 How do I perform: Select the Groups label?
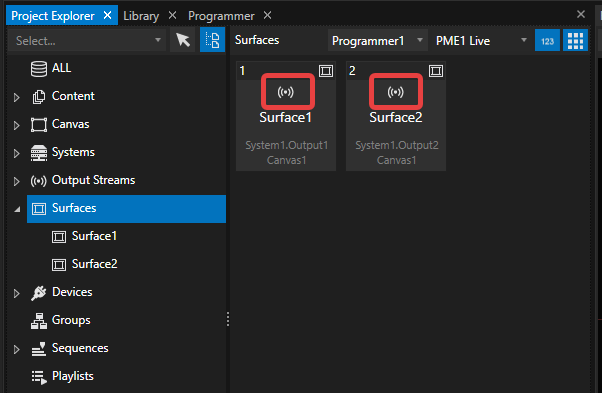[71, 320]
